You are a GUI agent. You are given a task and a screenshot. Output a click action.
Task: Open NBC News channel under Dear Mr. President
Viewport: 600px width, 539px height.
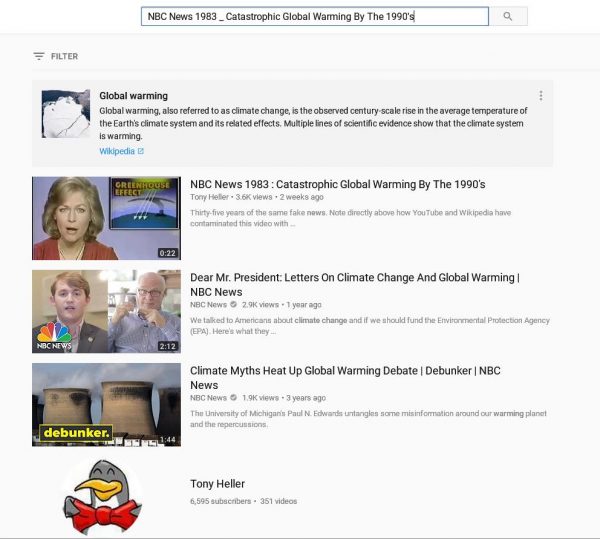208,305
